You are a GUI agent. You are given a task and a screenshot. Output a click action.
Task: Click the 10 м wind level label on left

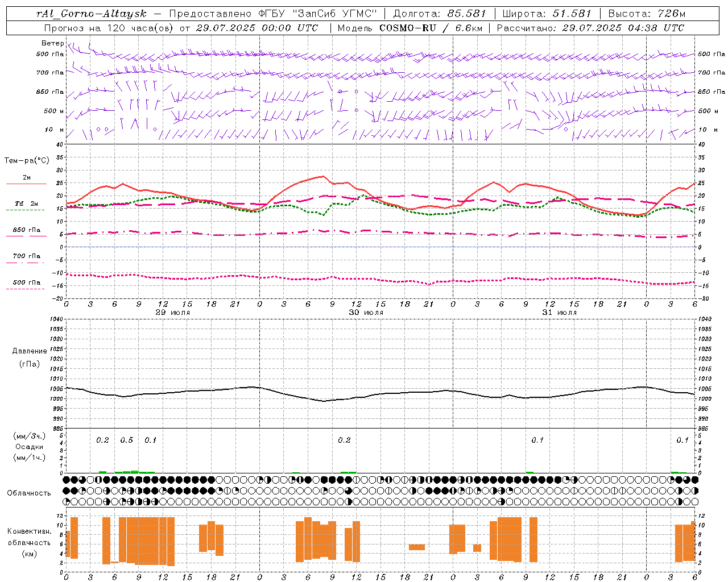(54, 130)
